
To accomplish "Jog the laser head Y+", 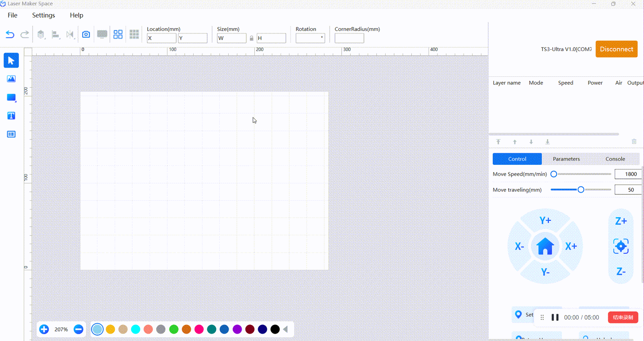I will (545, 220).
